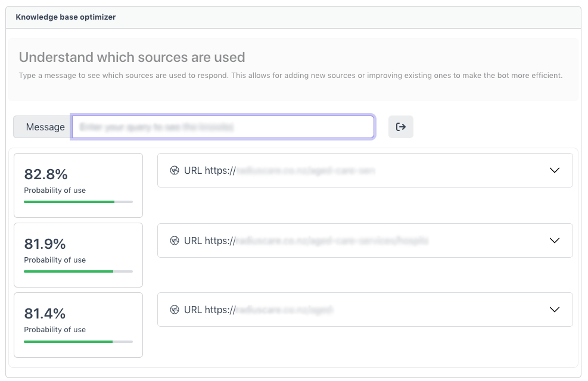
Task: Click the globe icon in the 81.4% source row
Action: (x=175, y=310)
